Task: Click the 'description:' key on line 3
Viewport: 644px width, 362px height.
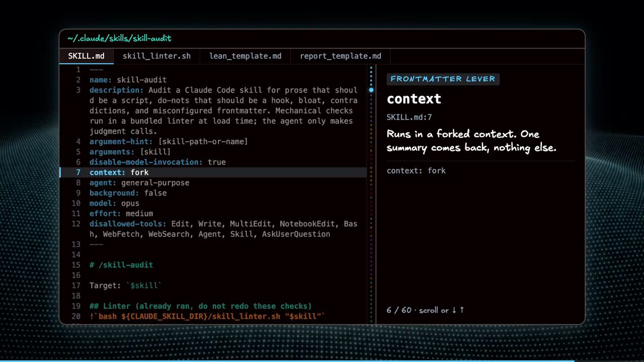Action: (117, 90)
